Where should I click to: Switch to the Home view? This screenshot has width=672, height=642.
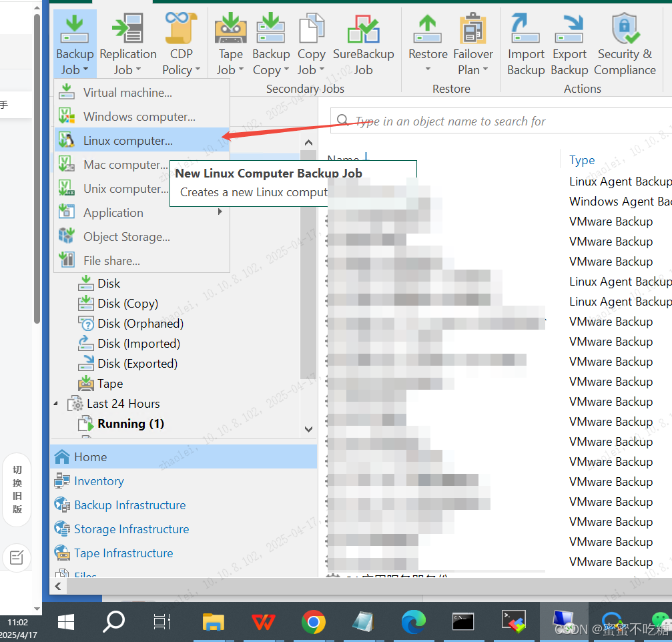(x=184, y=457)
